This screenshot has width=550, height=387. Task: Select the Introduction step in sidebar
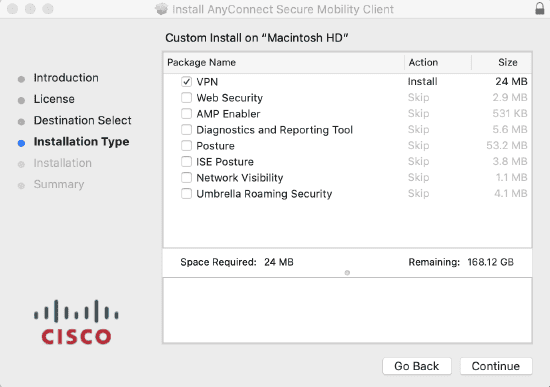66,78
